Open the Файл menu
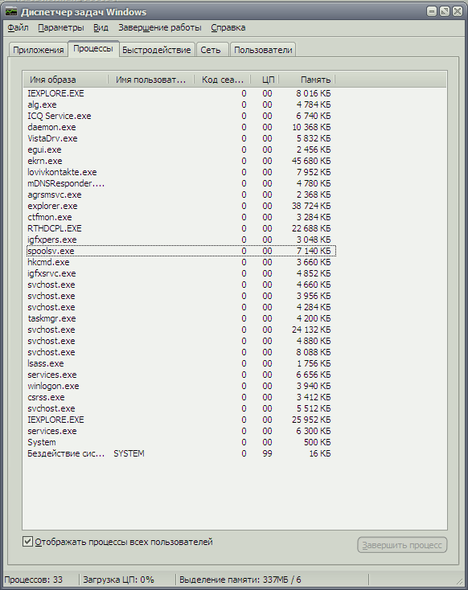Viewport: 468px width, 590px height. (x=18, y=27)
